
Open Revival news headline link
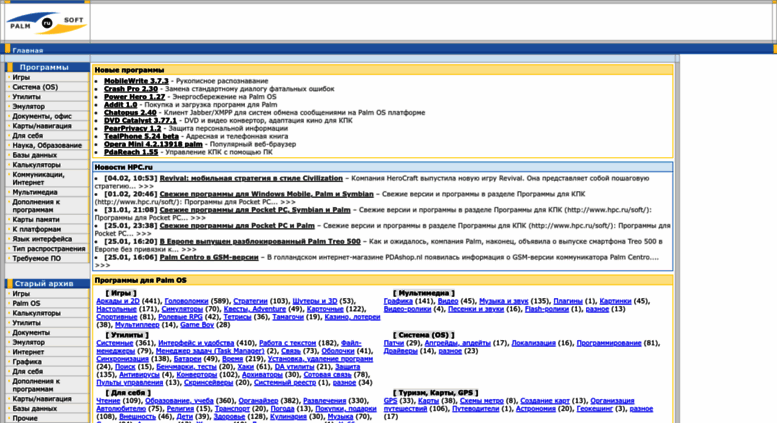(251, 178)
